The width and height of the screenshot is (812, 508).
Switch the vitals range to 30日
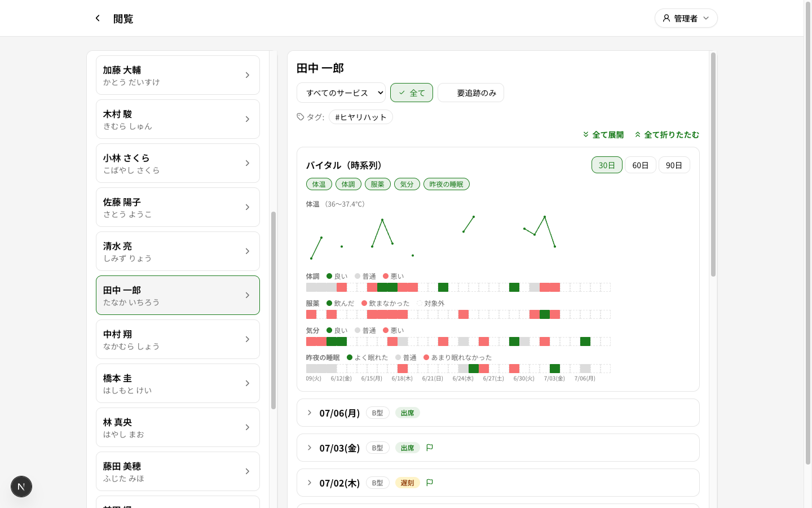607,165
